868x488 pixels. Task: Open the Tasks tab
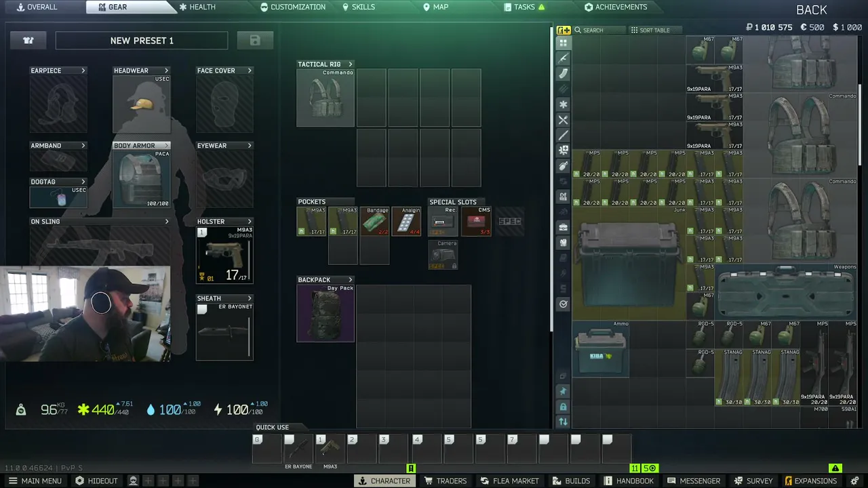point(525,7)
